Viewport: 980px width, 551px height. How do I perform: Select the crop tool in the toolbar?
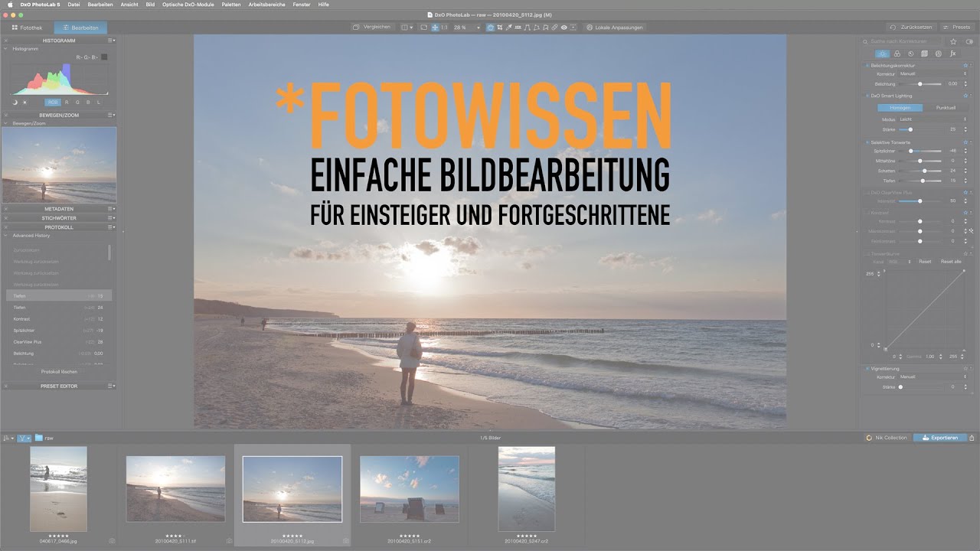499,28
